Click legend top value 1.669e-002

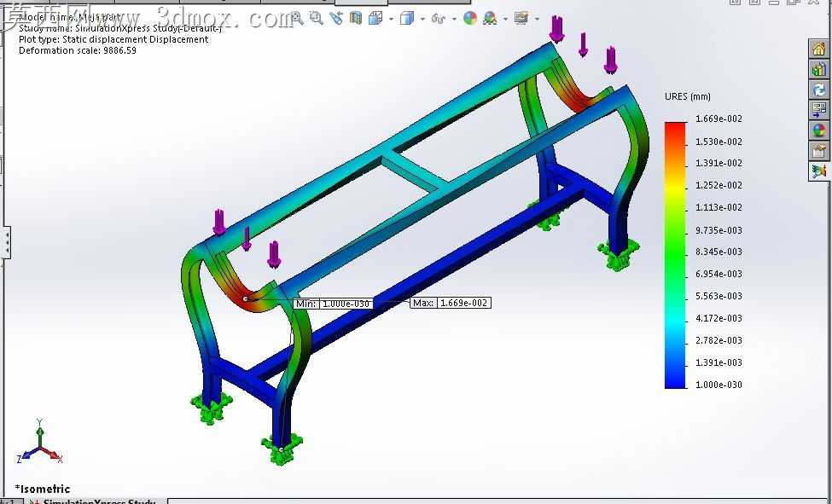[719, 119]
